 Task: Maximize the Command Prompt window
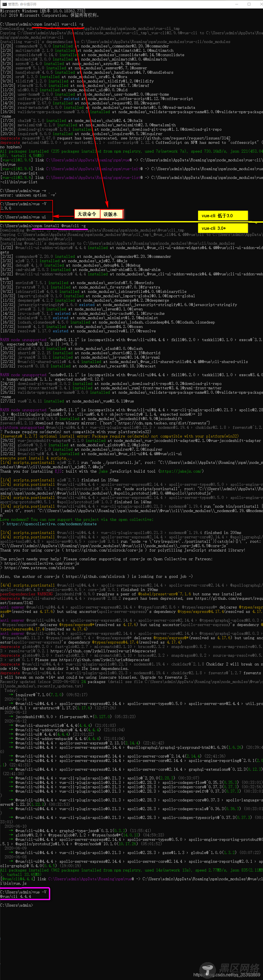click(x=248, y=4)
